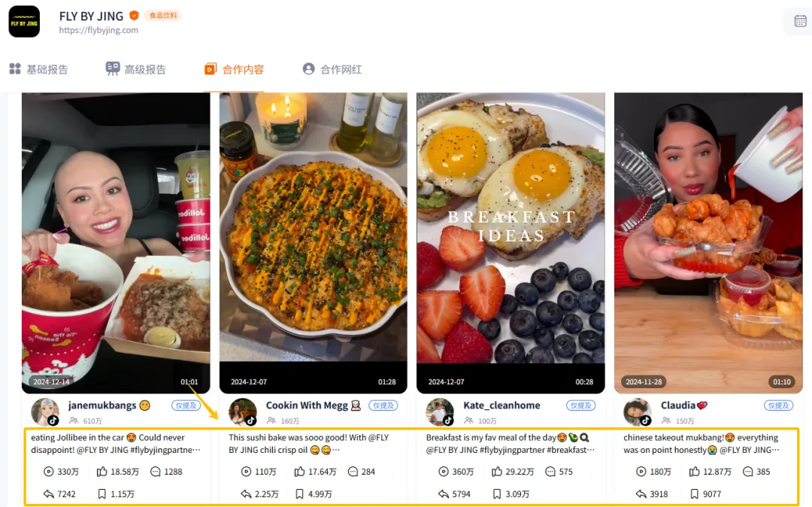Image resolution: width=812 pixels, height=507 pixels.
Task: Click the bookmark icon under janemukbangs post
Action: 101,494
